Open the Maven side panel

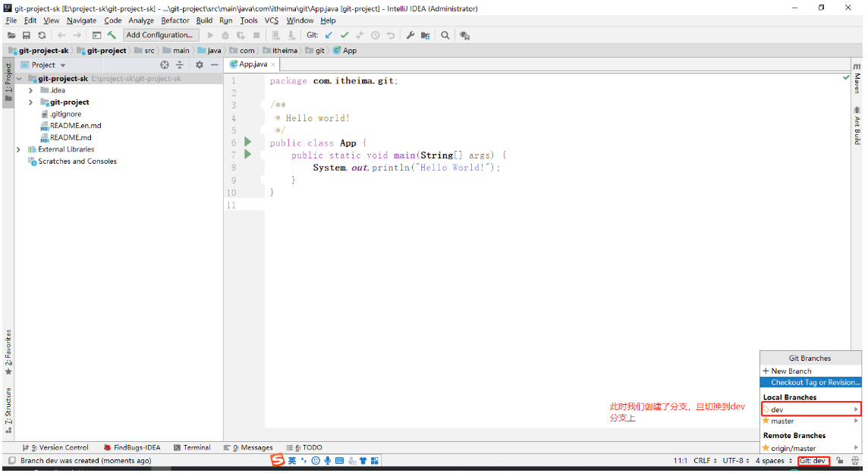point(857,79)
